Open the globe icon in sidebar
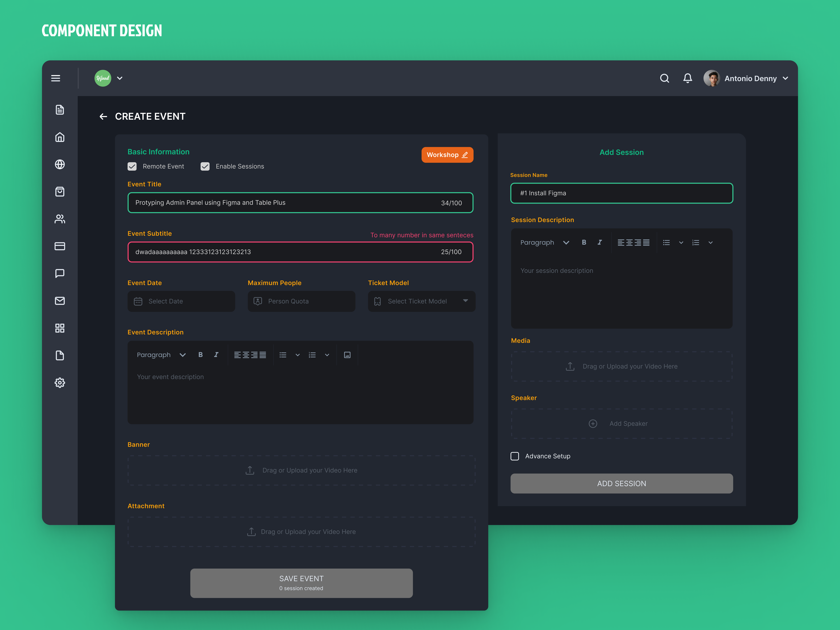The height and width of the screenshot is (630, 840). click(60, 164)
